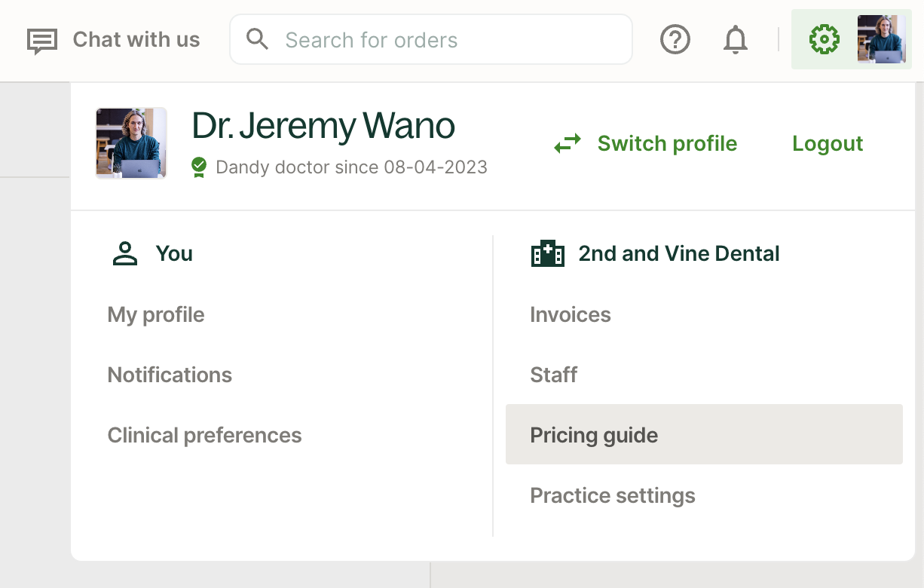Click the magnifying glass search icon
This screenshot has width=924, height=588.
[x=258, y=40]
